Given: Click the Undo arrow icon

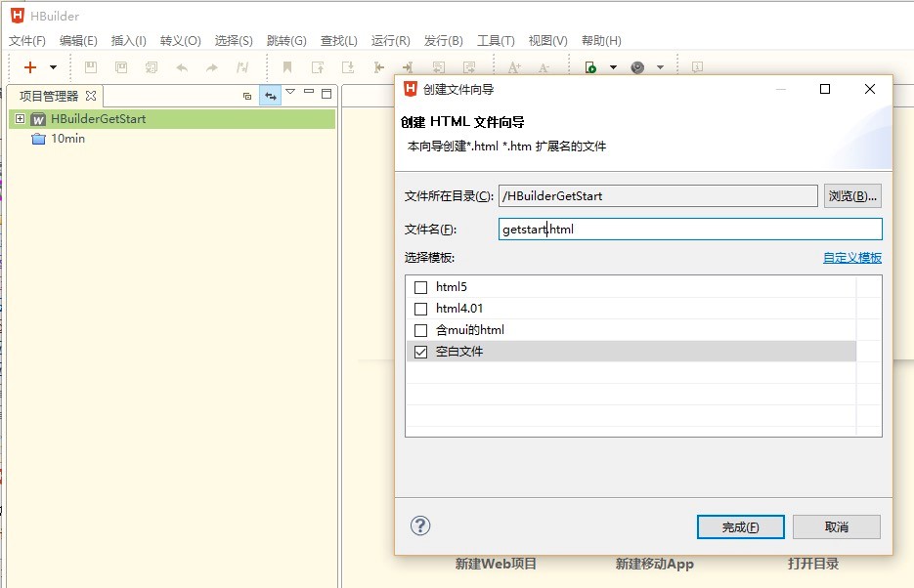Looking at the screenshot, I should pos(181,66).
